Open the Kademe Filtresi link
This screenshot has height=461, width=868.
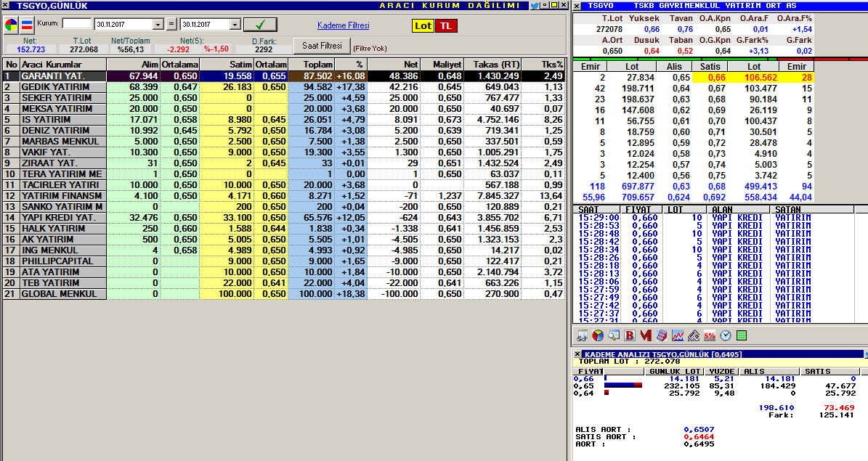tap(344, 25)
